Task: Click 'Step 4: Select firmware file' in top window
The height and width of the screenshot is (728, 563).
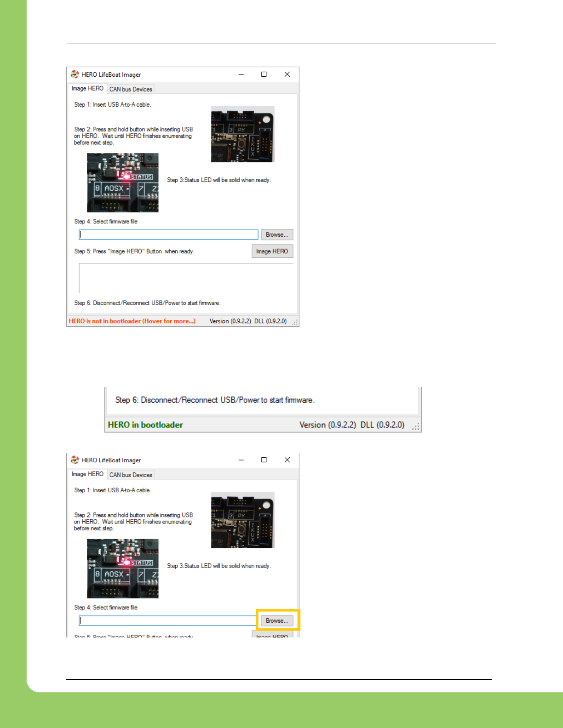Action: click(106, 222)
